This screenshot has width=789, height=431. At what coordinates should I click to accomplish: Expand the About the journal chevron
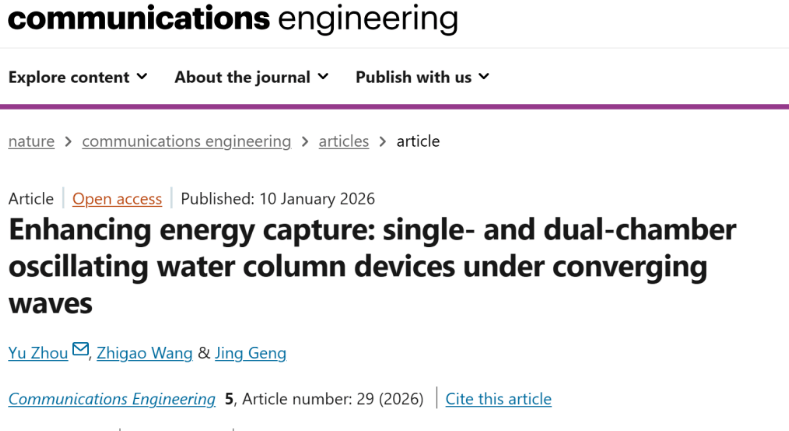point(323,77)
